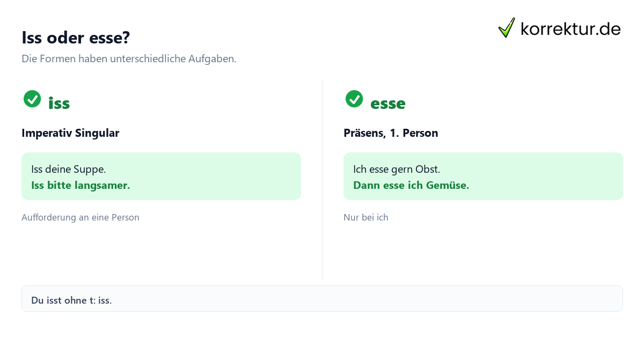Click the green checkmark icon next to esse
644x338 pixels.
pos(354,99)
